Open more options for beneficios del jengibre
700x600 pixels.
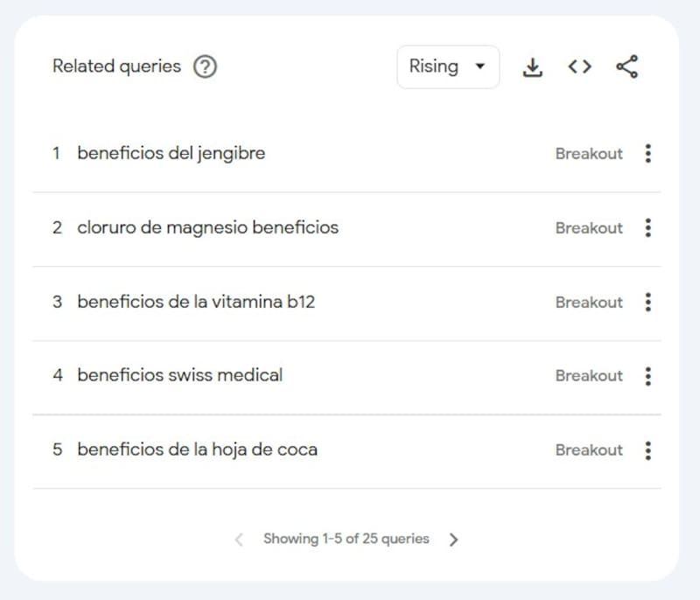point(647,154)
